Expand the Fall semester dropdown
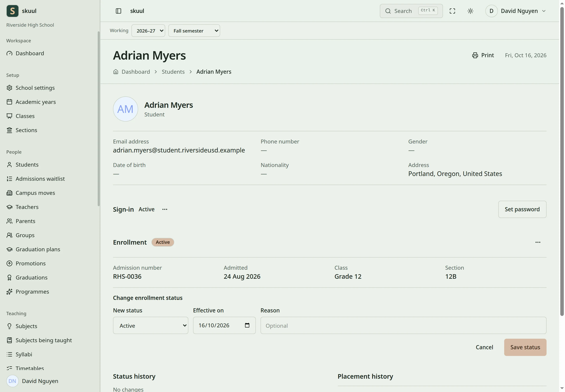This screenshot has height=392, width=565. 194,31
